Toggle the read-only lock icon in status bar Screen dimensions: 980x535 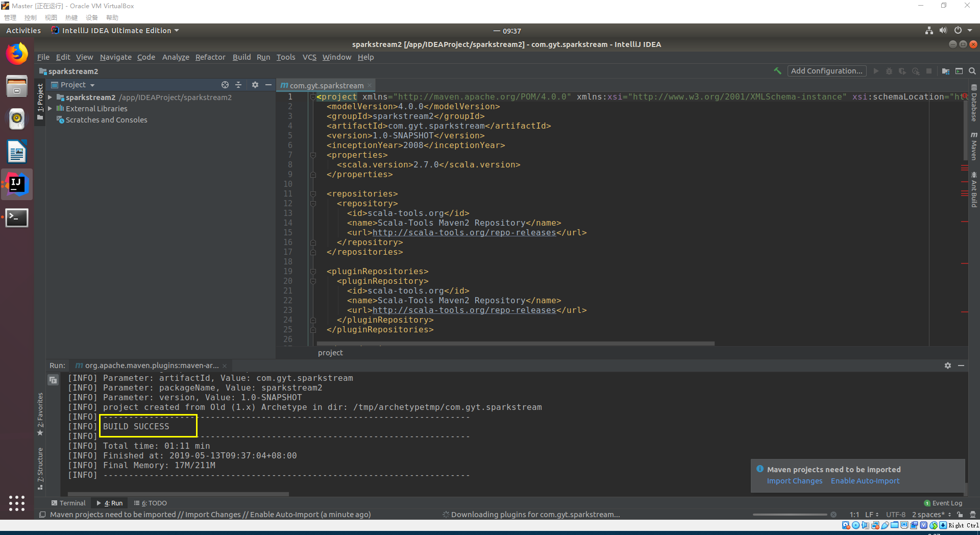[x=960, y=515]
